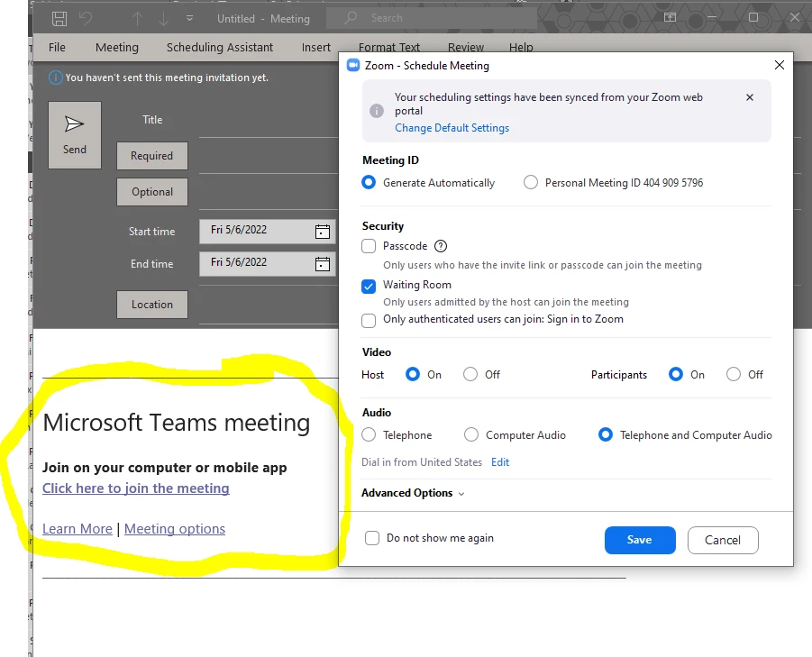Click the Optional attendees button
The width and height of the screenshot is (812, 657).
[x=151, y=192]
